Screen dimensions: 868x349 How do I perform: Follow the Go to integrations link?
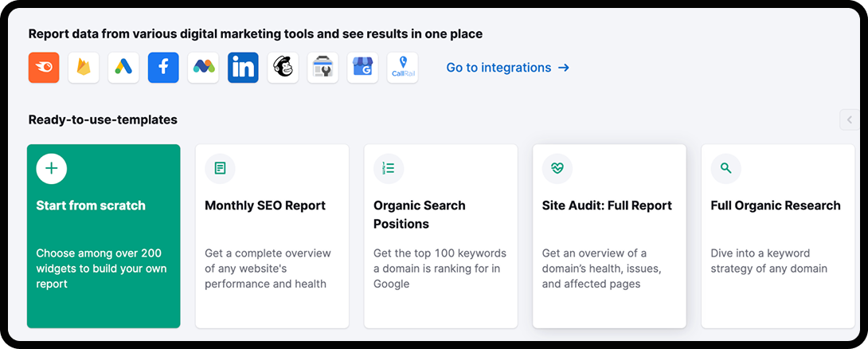coord(507,68)
